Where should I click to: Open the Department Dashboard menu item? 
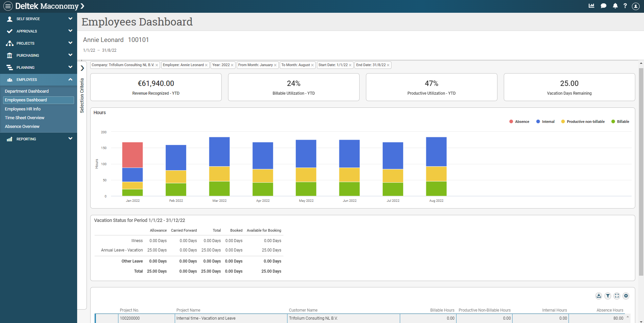[x=27, y=91]
